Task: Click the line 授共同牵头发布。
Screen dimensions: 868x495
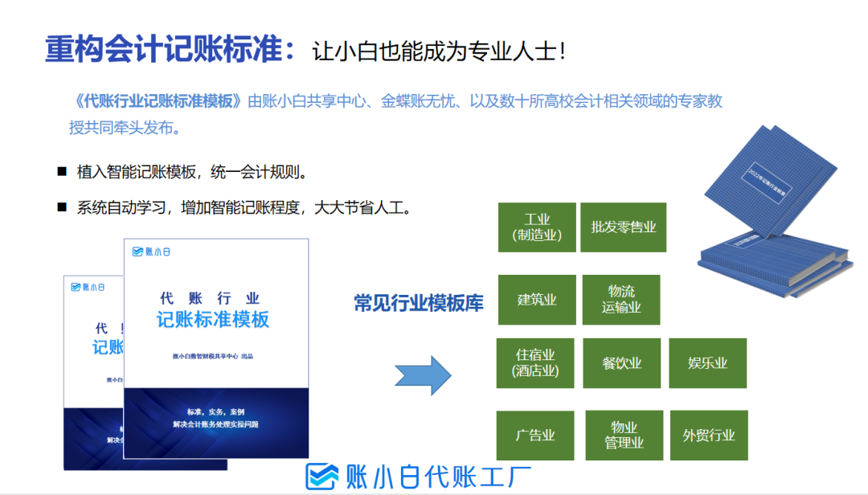Action: point(125,128)
